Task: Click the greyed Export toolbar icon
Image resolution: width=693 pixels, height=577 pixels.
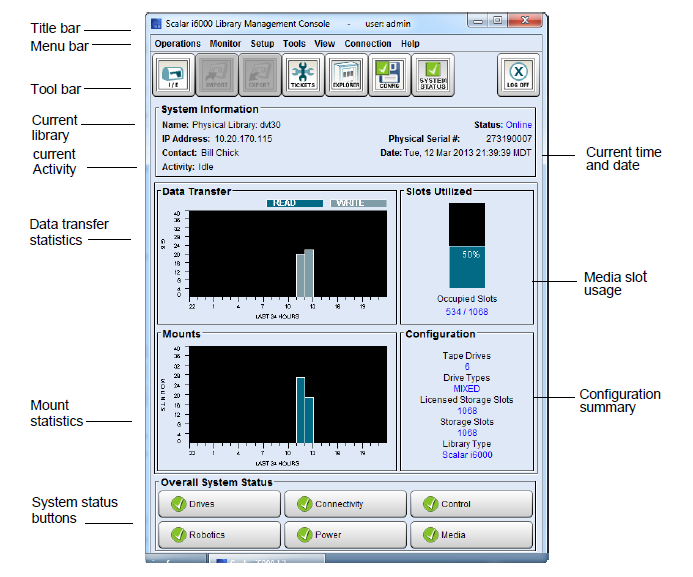Action: pyautogui.click(x=260, y=75)
